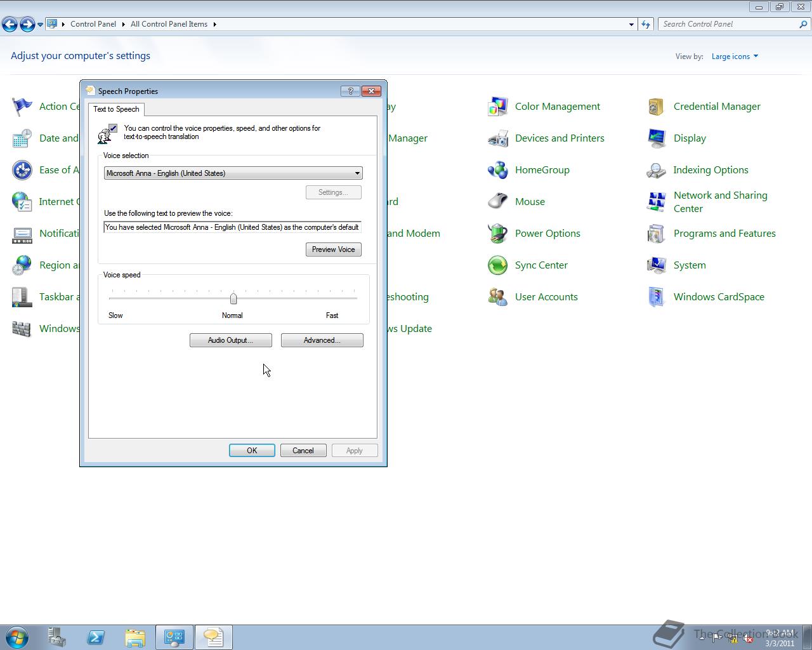Open the Indexing Options icon
The width and height of the screenshot is (812, 650).
click(657, 170)
